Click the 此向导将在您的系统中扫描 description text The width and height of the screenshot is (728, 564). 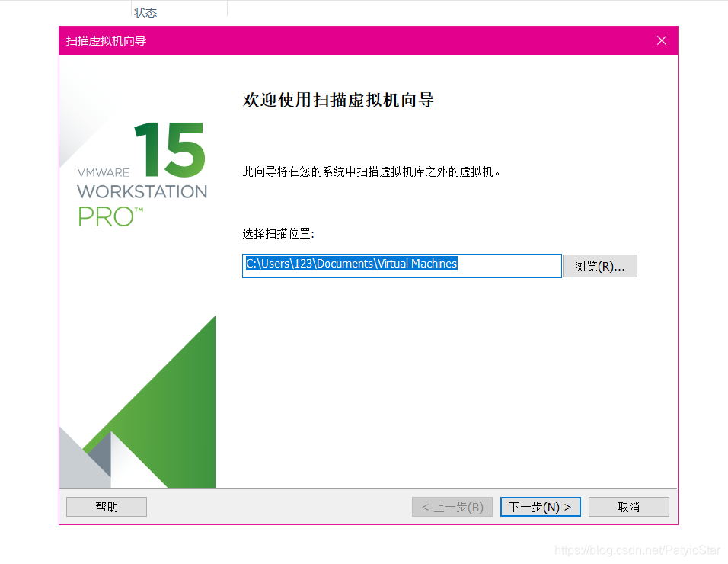372,172
